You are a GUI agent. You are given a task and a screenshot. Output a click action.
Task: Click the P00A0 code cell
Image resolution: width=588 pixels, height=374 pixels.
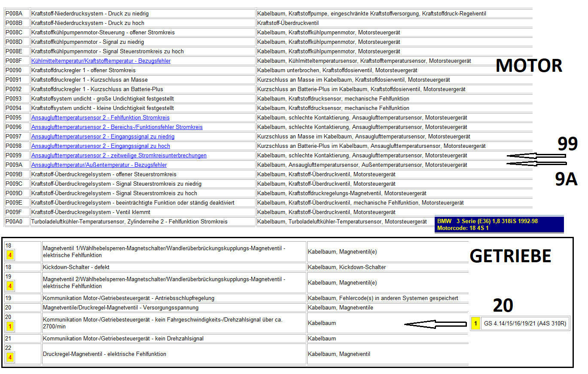[x=17, y=222]
